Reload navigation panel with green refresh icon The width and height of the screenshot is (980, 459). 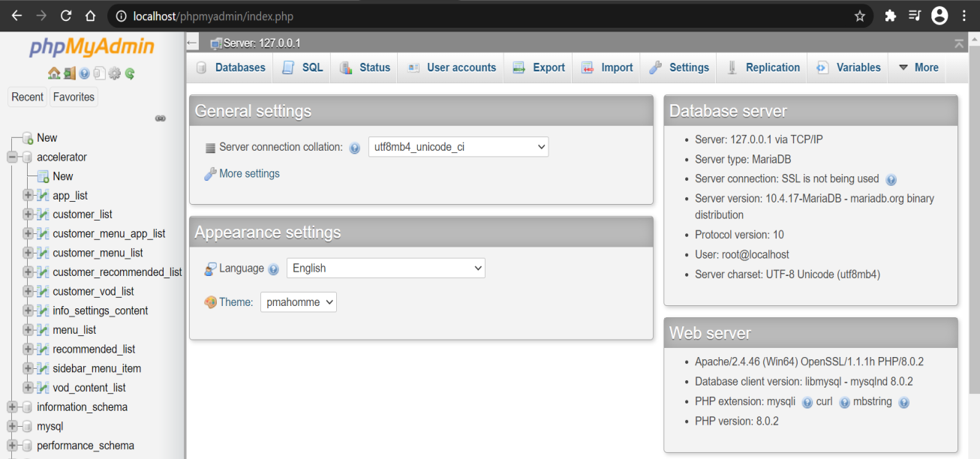[x=130, y=73]
